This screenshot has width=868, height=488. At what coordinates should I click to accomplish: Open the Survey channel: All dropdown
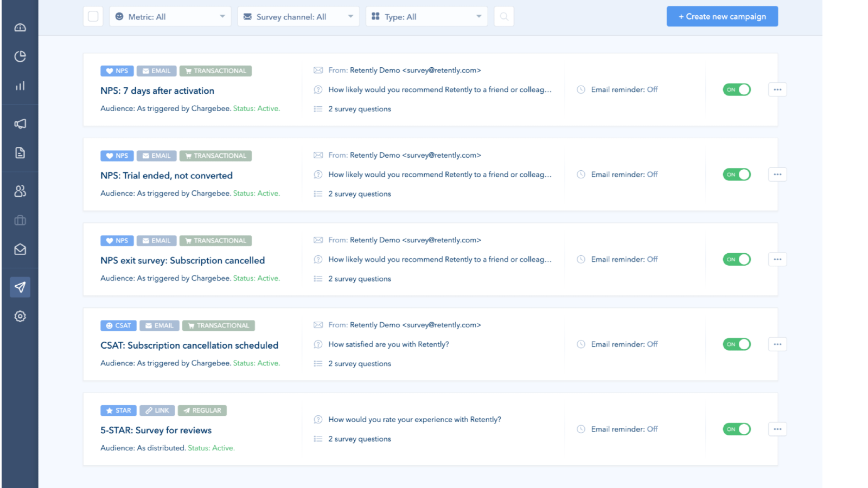[298, 17]
